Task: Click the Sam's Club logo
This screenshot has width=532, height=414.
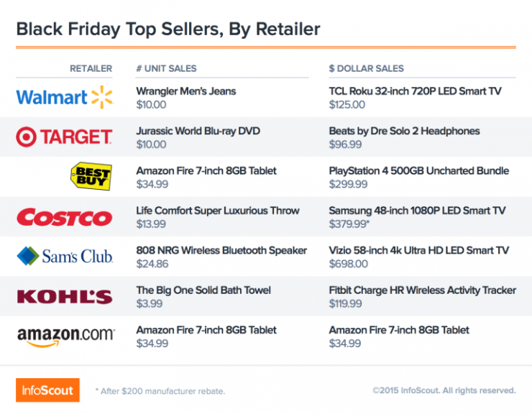Action: 65,256
